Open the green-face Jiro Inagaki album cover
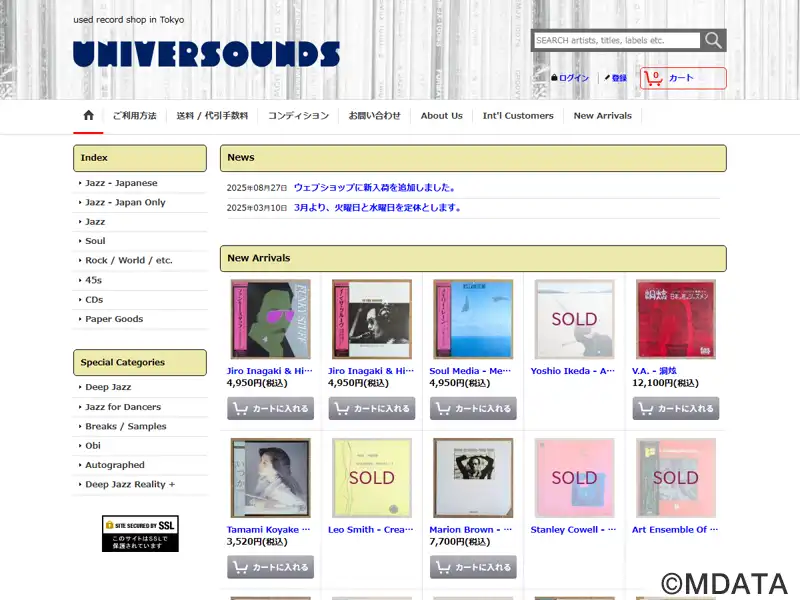Image resolution: width=800 pixels, height=600 pixels. pyautogui.click(x=270, y=319)
